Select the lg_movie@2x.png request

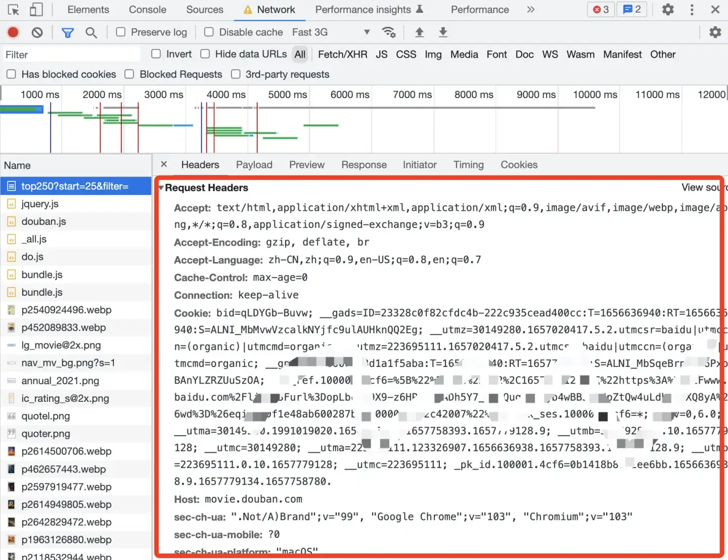point(76,345)
